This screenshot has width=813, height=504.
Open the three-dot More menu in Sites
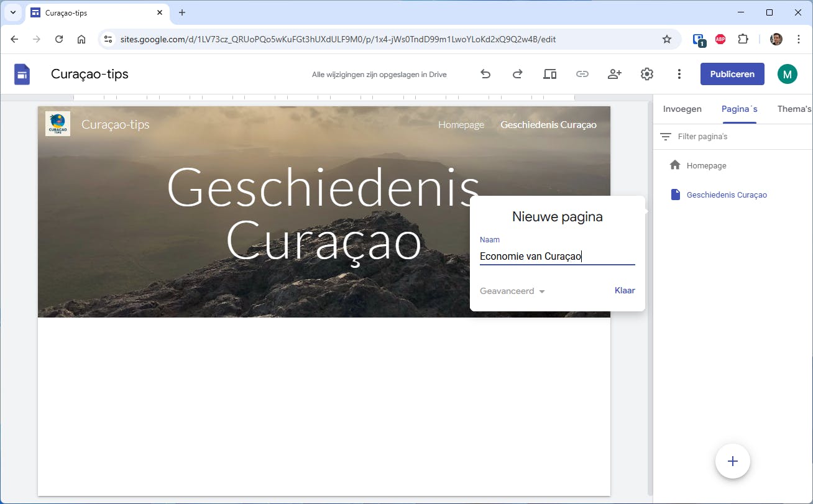(679, 74)
